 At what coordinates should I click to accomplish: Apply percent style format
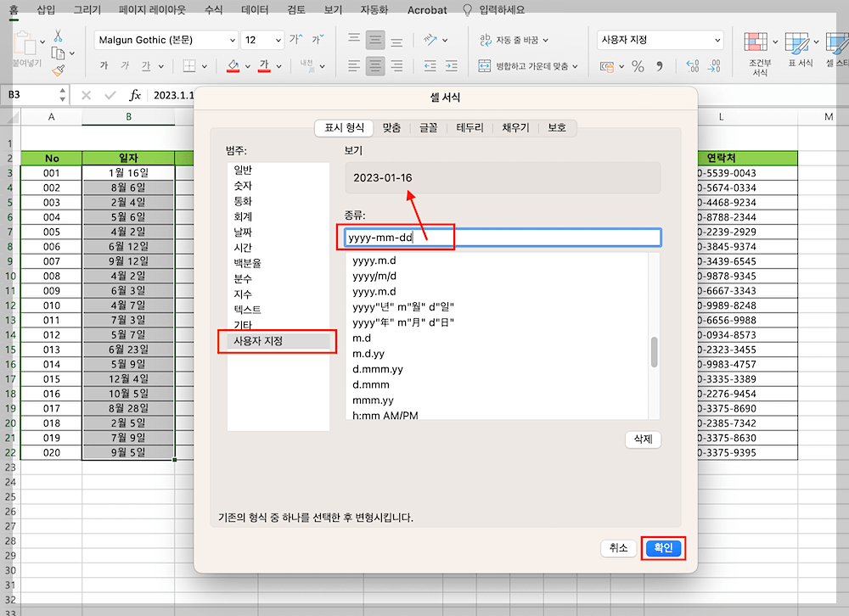pos(638,66)
